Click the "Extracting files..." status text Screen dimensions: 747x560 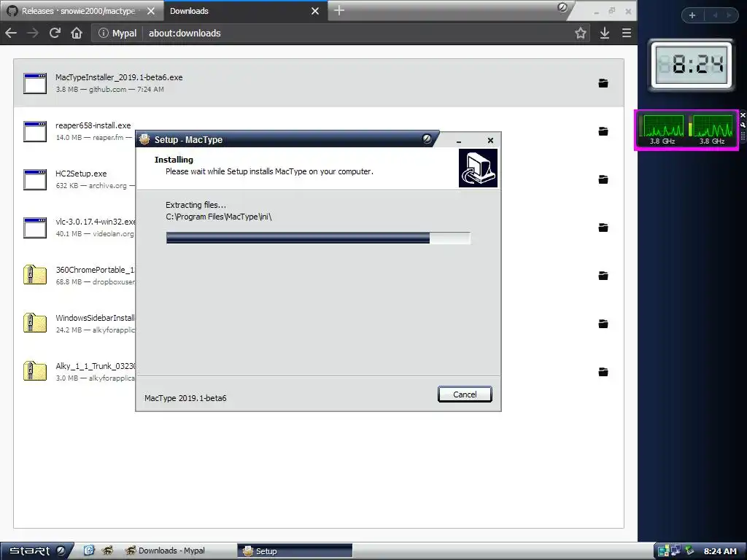(196, 205)
